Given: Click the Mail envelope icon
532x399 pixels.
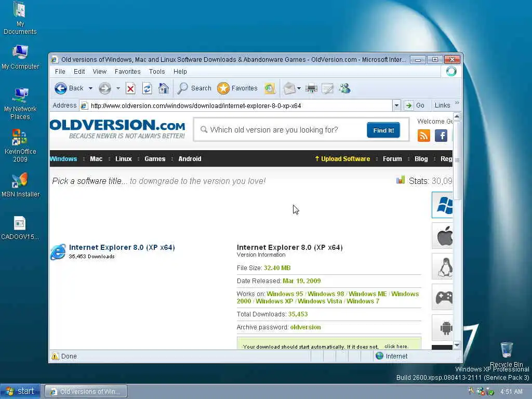Looking at the screenshot, I should click(x=289, y=88).
